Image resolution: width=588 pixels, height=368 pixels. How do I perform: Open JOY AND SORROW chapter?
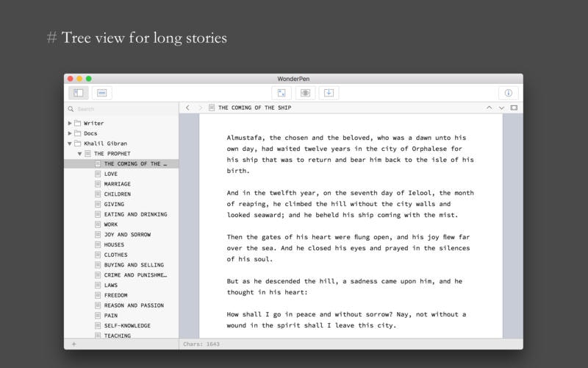tap(127, 235)
